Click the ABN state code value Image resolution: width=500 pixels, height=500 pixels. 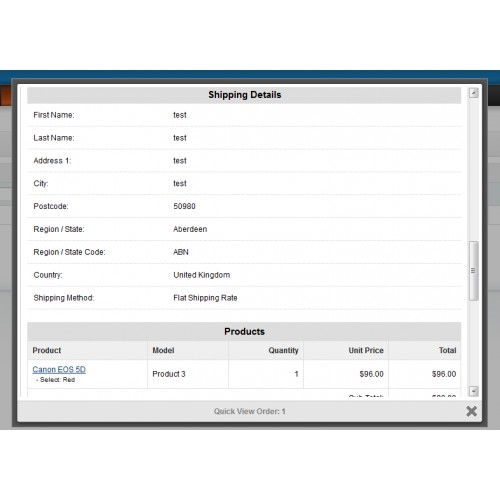coord(181,252)
